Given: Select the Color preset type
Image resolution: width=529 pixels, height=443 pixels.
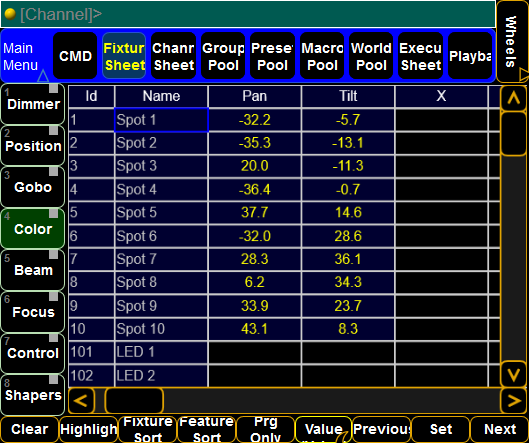Looking at the screenshot, I should click(x=33, y=229).
